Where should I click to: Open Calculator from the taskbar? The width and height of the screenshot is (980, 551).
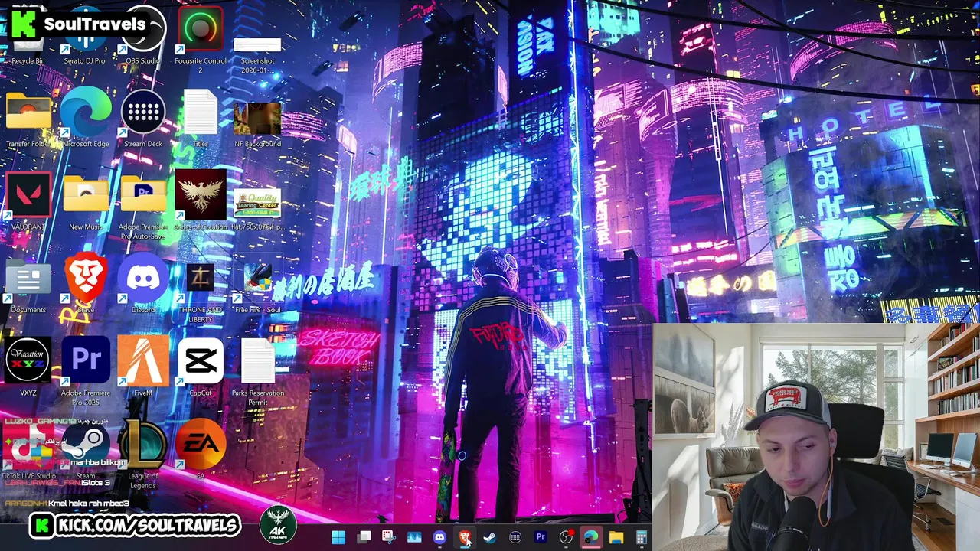click(642, 537)
